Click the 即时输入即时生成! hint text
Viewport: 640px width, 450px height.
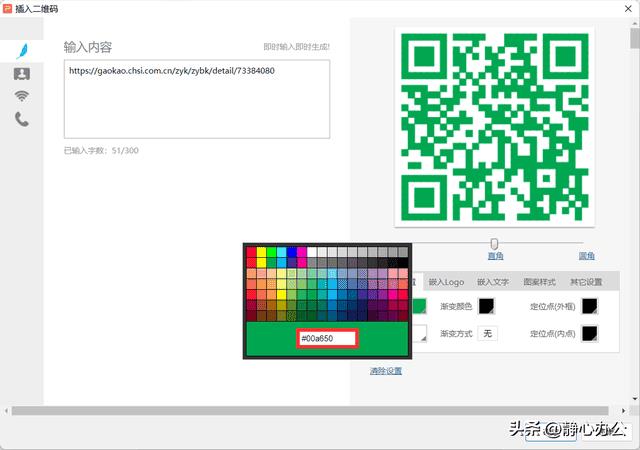tap(296, 47)
